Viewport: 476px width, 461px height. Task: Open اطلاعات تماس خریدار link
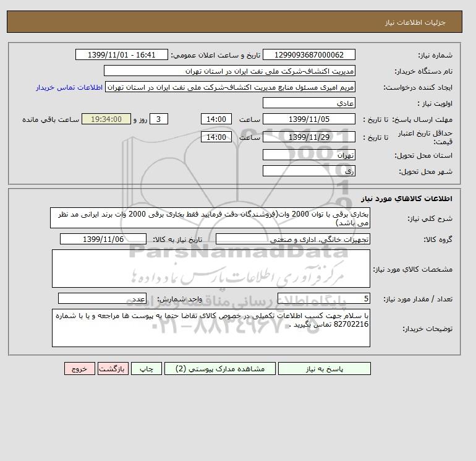click(69, 87)
